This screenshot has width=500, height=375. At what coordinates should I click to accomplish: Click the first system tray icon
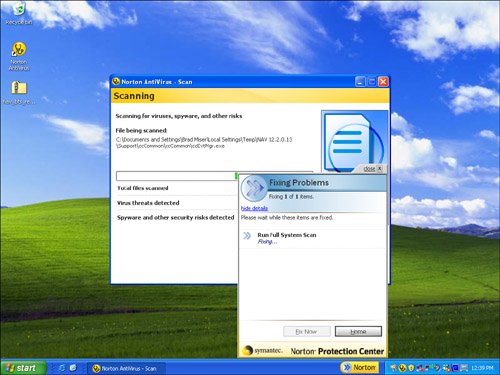[x=393, y=368]
